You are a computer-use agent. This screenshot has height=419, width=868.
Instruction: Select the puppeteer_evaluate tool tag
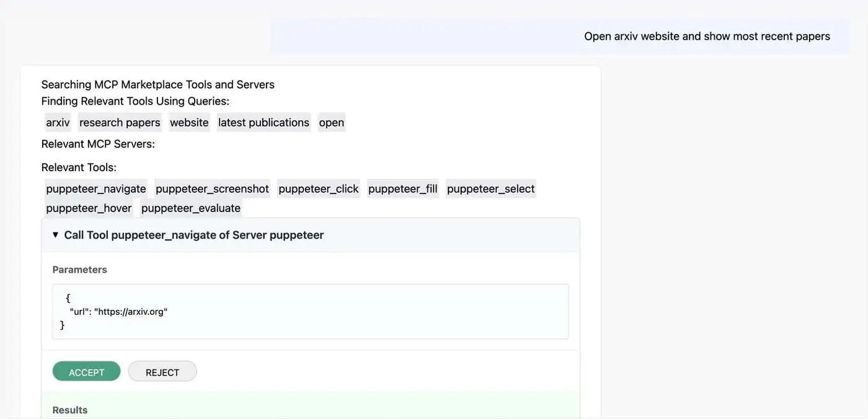coord(191,208)
